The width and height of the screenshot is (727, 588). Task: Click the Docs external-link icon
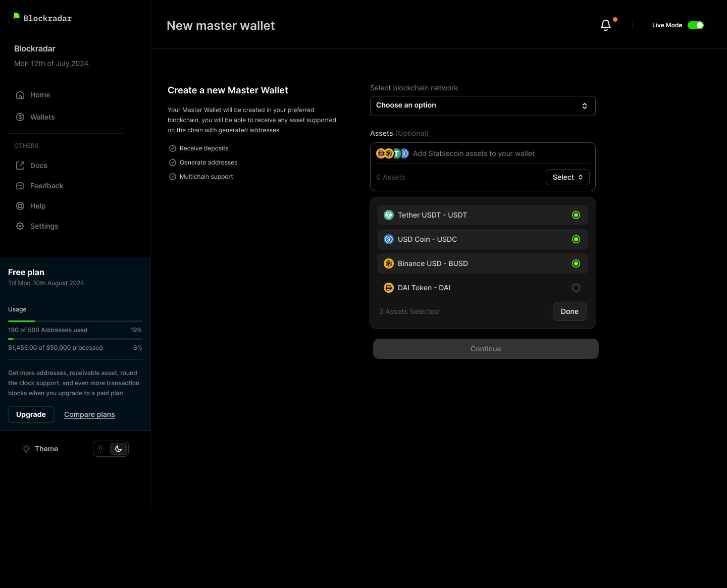click(x=20, y=166)
